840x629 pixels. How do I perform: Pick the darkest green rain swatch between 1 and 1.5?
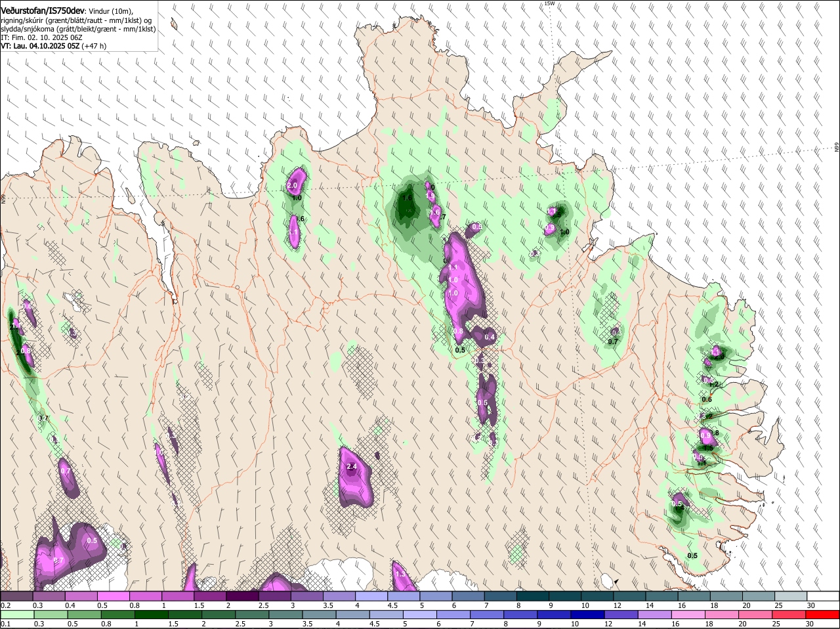pyautogui.click(x=152, y=615)
